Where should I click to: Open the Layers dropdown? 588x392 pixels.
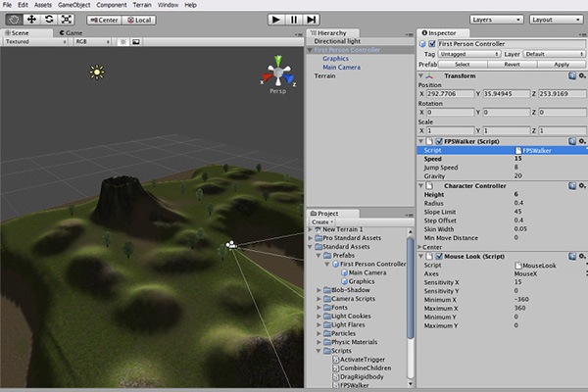[497, 20]
